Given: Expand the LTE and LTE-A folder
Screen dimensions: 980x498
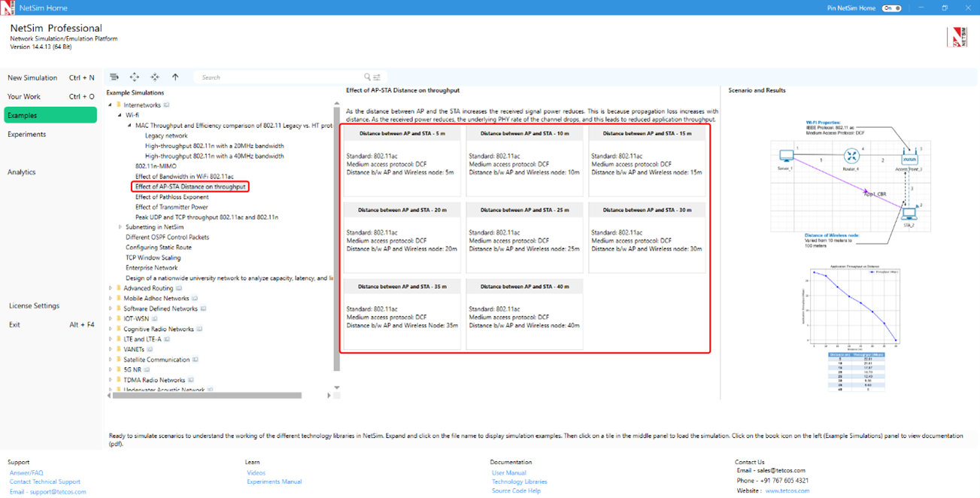Looking at the screenshot, I should [x=111, y=339].
